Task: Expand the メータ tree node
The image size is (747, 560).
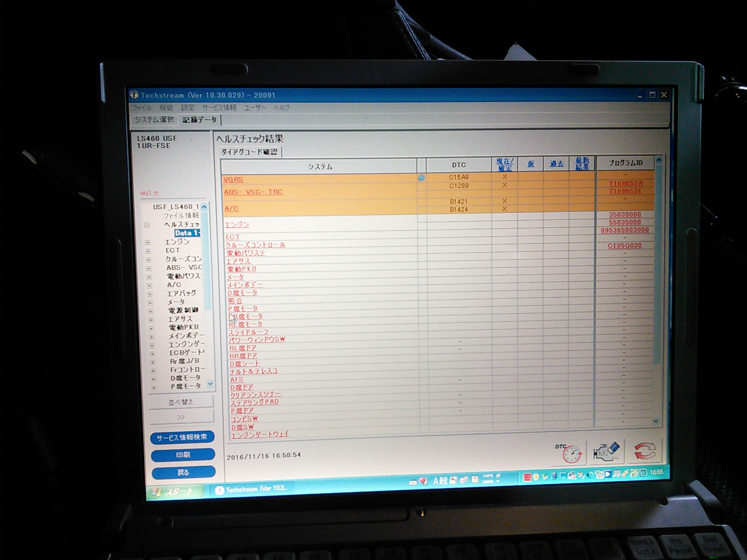Action: (x=150, y=302)
